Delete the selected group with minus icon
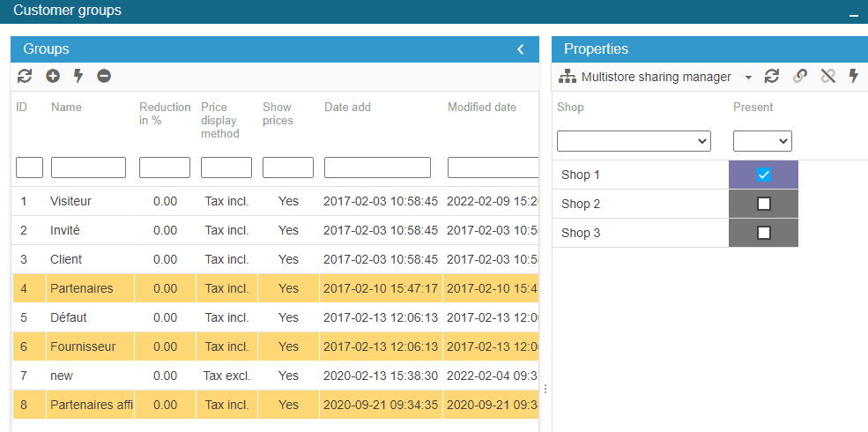Image resolution: width=868 pixels, height=432 pixels. click(x=104, y=77)
